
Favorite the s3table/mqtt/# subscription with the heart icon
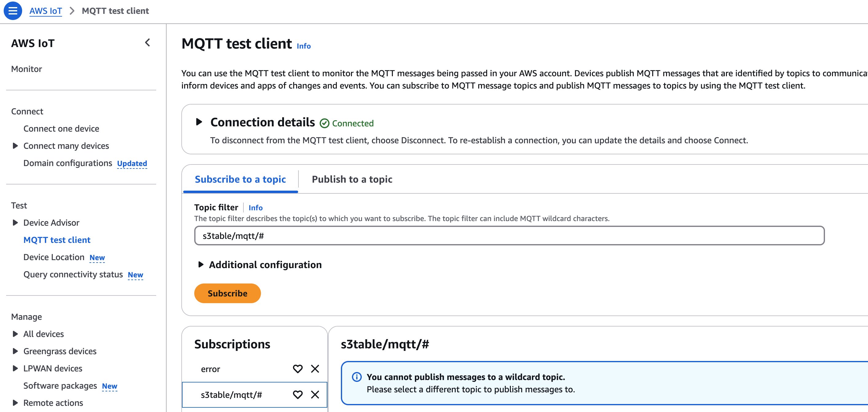click(298, 394)
